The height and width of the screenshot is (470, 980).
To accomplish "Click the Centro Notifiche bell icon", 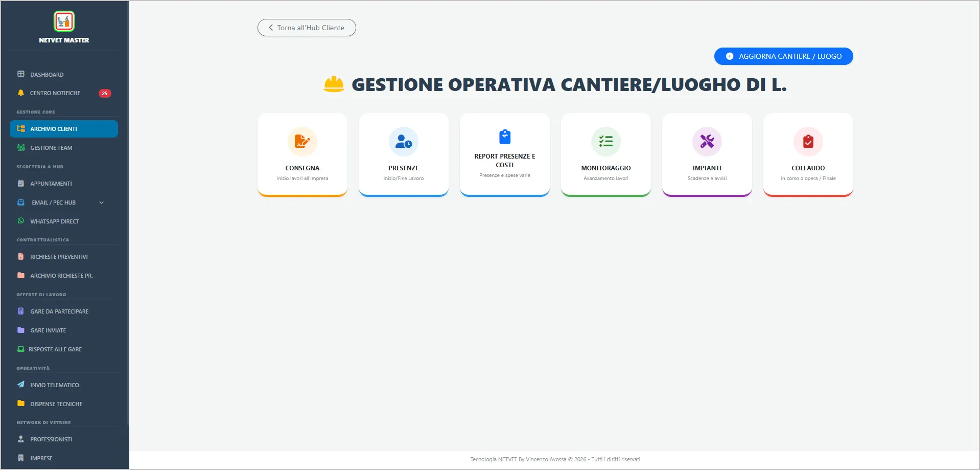I will (21, 93).
